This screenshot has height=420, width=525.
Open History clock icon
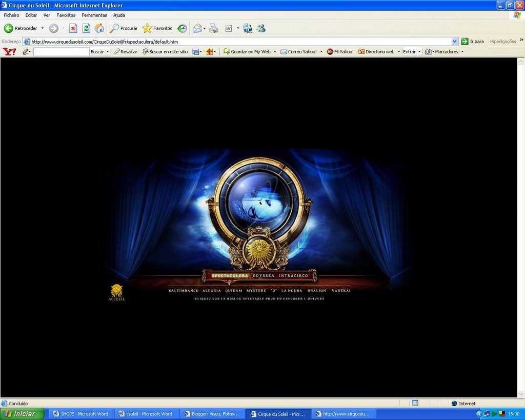(182, 29)
